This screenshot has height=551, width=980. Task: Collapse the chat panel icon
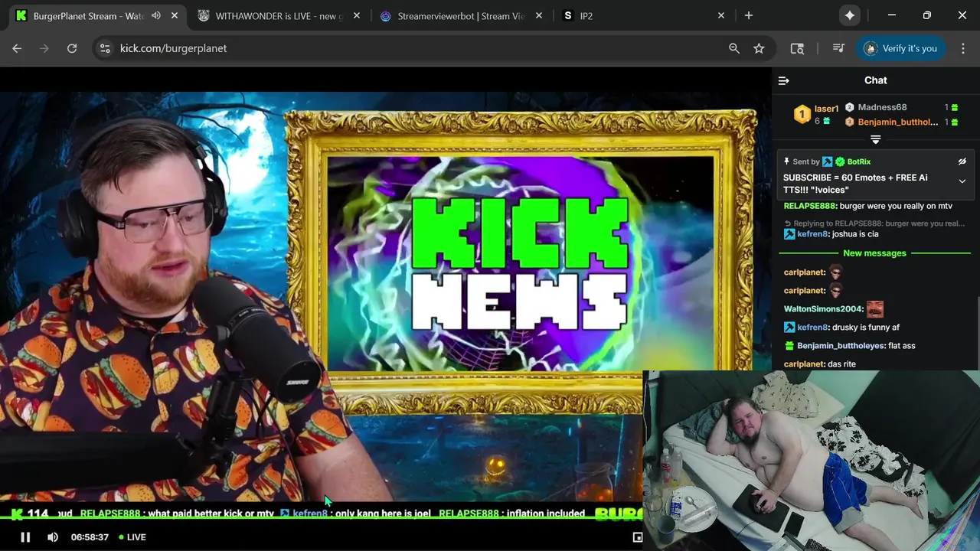click(x=783, y=80)
